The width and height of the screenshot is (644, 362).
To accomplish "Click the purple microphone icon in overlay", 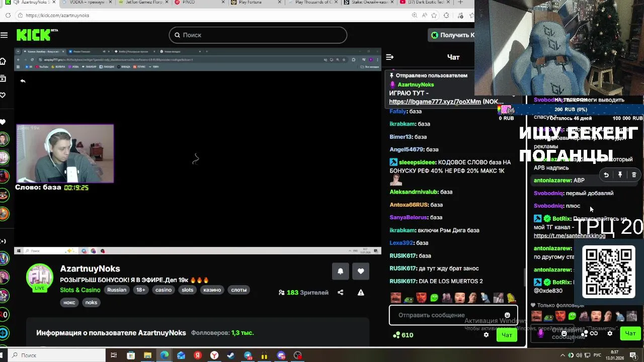I will (541, 332).
